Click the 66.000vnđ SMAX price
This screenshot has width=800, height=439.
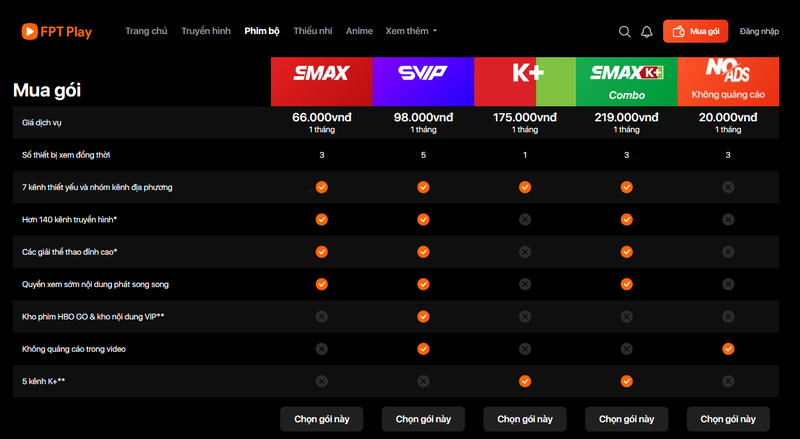[x=321, y=117]
